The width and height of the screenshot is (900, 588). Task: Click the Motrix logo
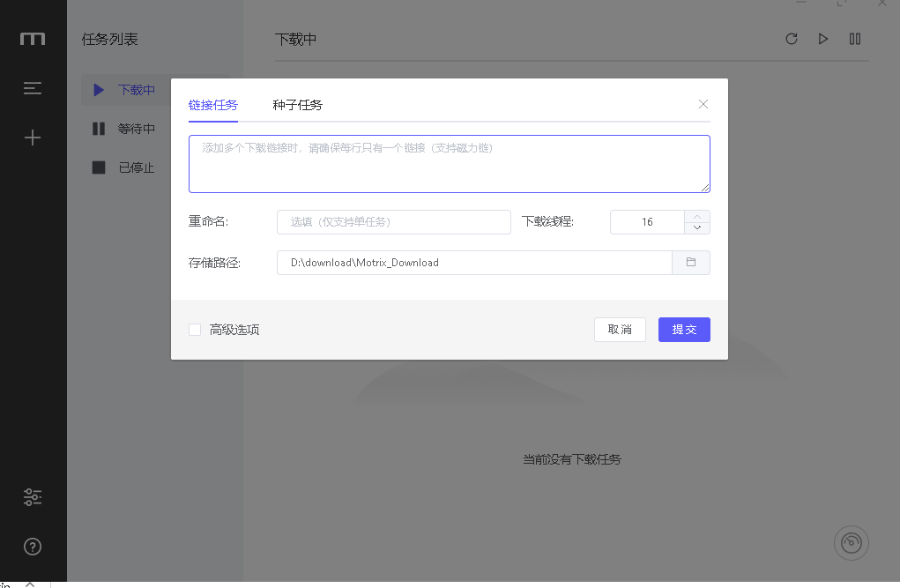coord(33,37)
